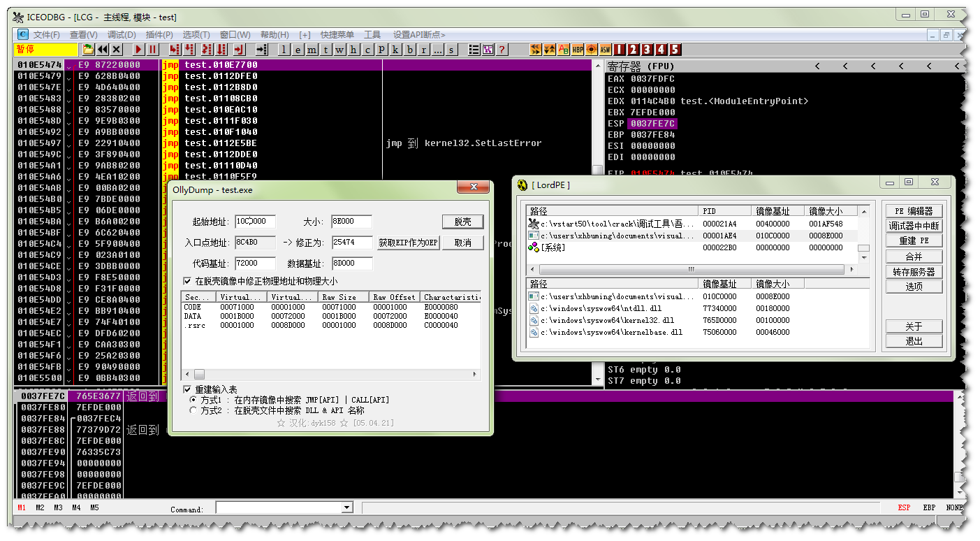Expand the Command combo box dropdown

pos(347,507)
